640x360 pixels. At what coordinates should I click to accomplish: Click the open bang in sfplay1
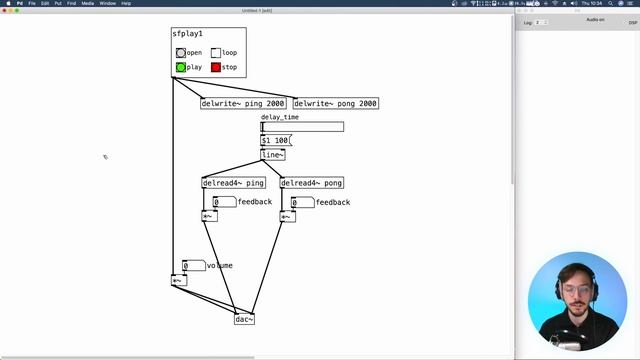pyautogui.click(x=180, y=53)
